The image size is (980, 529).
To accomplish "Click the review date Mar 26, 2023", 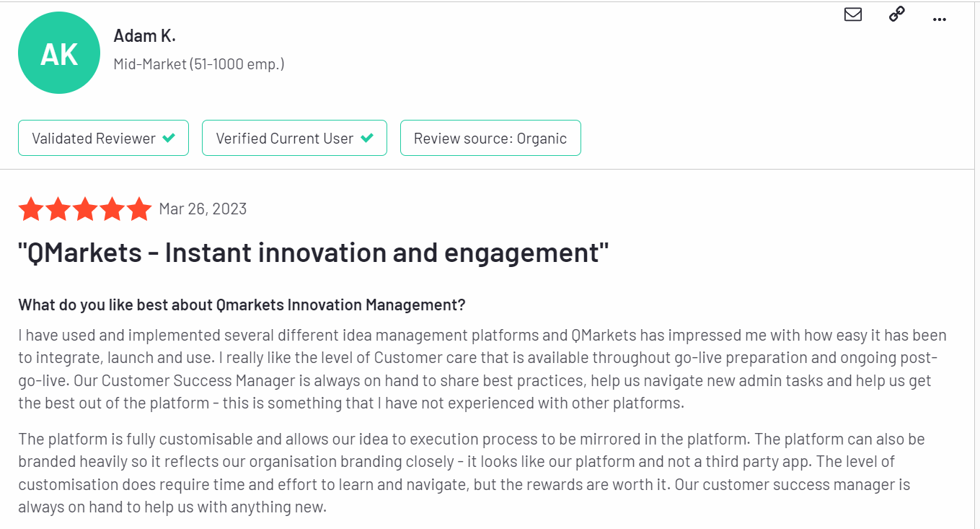I will point(203,209).
